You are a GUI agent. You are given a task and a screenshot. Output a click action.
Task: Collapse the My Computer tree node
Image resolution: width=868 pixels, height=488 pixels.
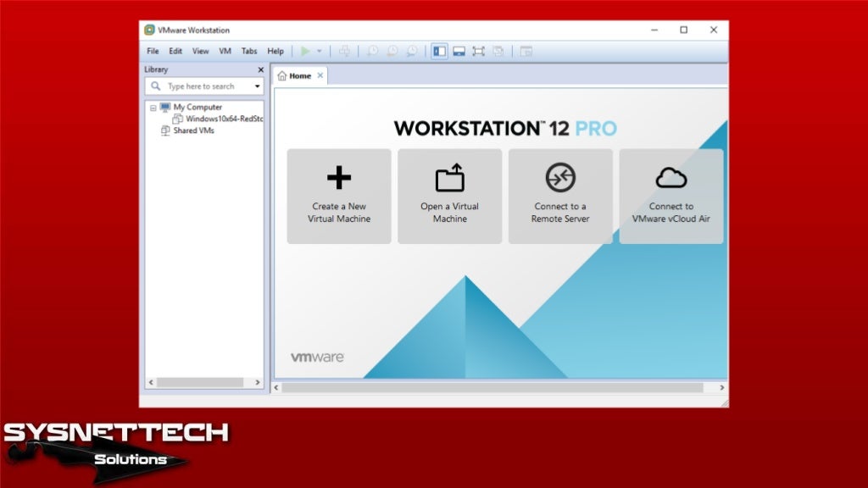pyautogui.click(x=153, y=108)
